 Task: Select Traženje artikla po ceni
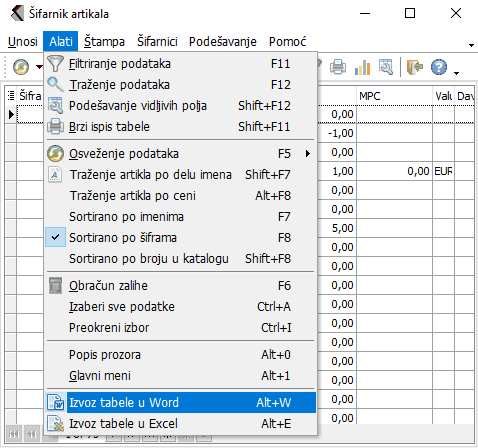[180, 195]
